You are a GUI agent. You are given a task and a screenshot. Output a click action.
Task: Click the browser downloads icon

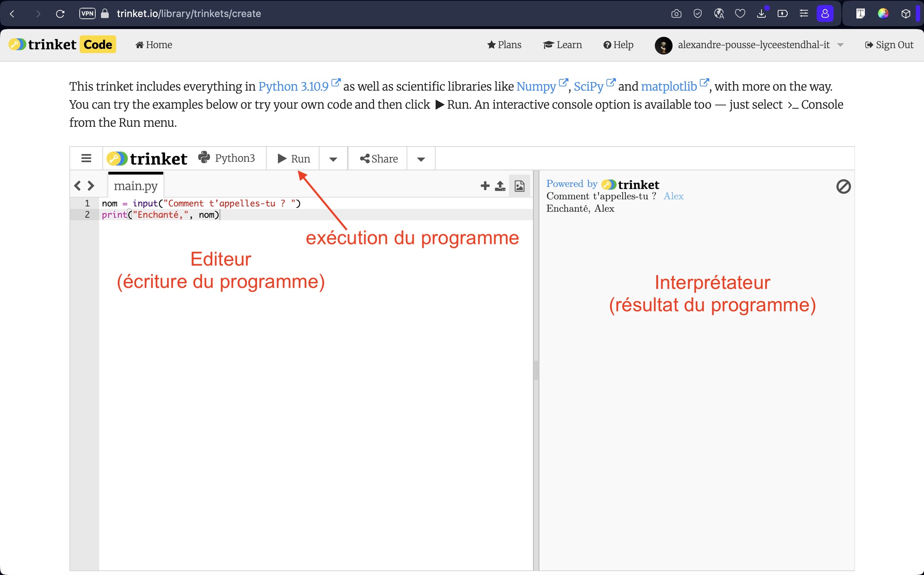point(761,14)
